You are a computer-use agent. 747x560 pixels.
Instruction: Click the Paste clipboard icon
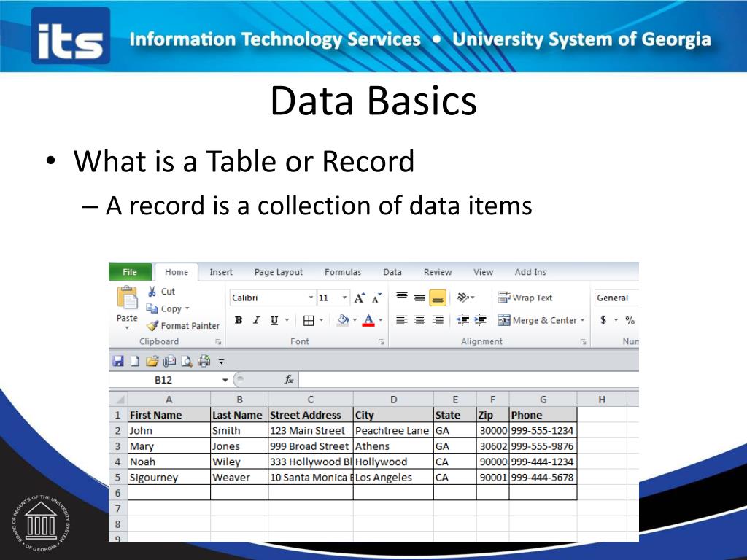(127, 297)
